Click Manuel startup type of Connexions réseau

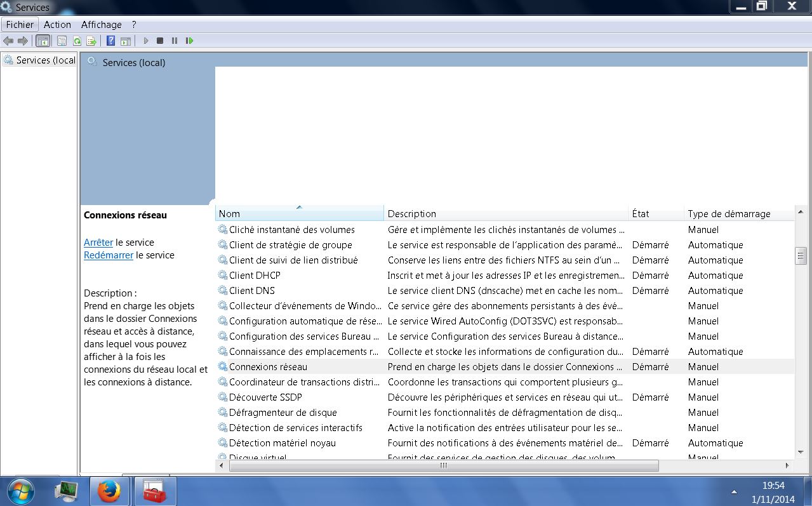tap(703, 366)
